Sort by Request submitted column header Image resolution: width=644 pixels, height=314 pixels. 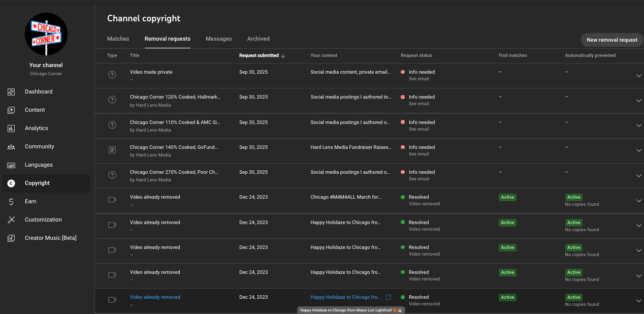[x=259, y=56]
